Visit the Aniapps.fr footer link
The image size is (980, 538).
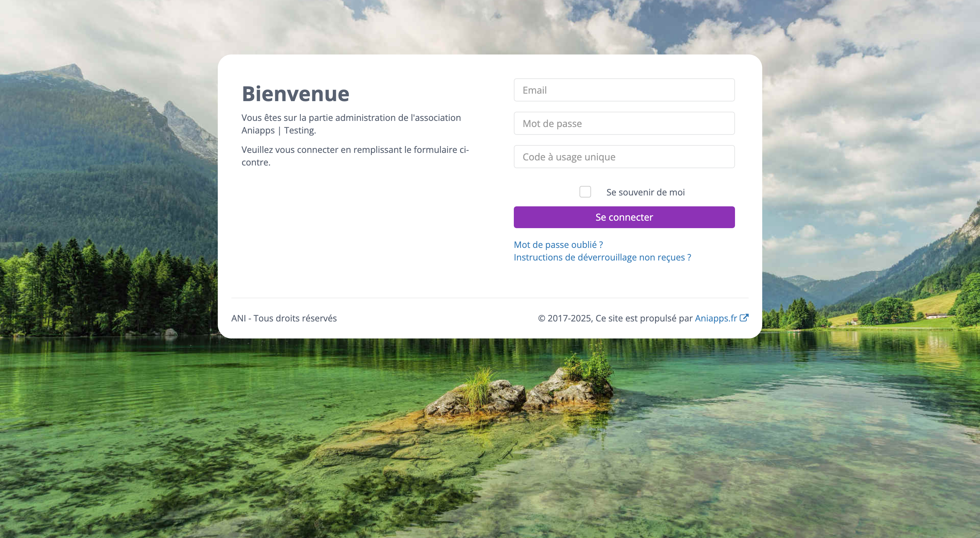[x=716, y=318]
